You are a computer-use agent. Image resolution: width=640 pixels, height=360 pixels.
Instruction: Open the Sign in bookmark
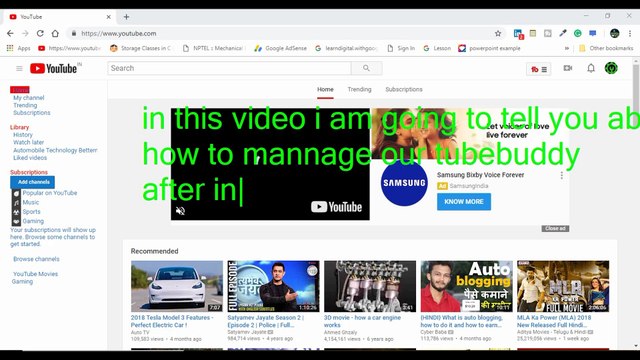click(x=401, y=48)
